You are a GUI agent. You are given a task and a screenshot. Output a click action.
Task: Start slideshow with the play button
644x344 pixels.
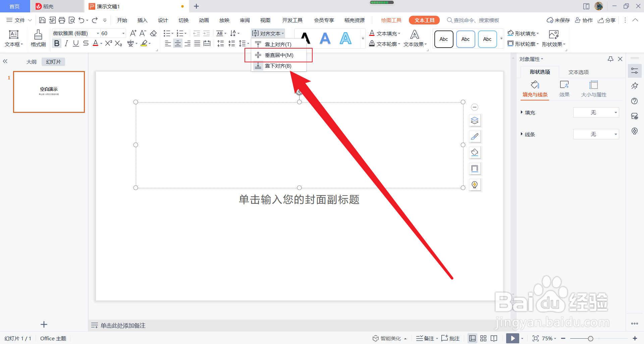pos(513,338)
